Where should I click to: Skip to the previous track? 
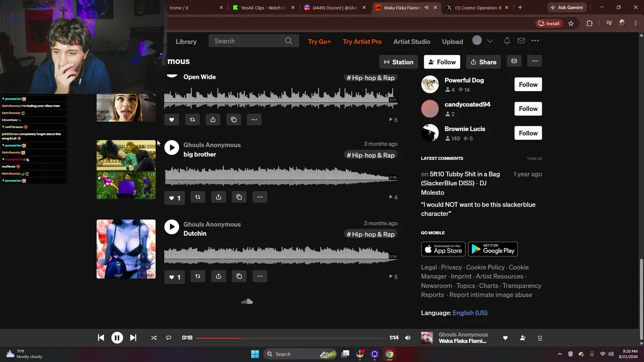coord(101,338)
